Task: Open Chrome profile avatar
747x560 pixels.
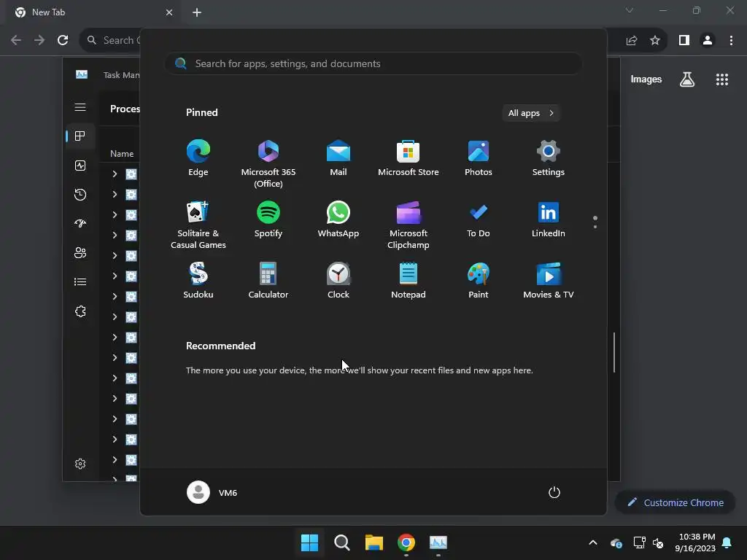Action: click(x=708, y=41)
